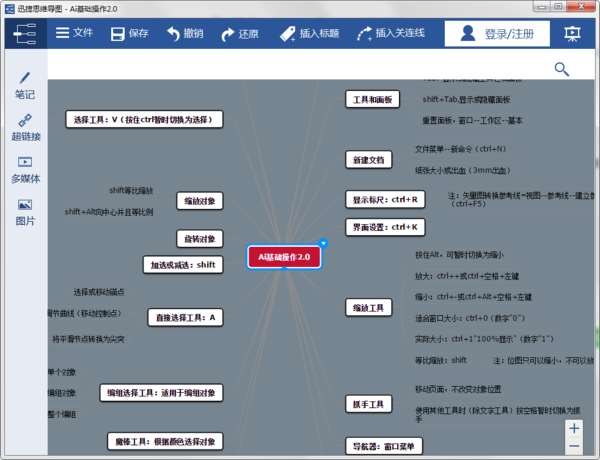
Task: Select the 工具和面板 node
Action: pos(372,100)
